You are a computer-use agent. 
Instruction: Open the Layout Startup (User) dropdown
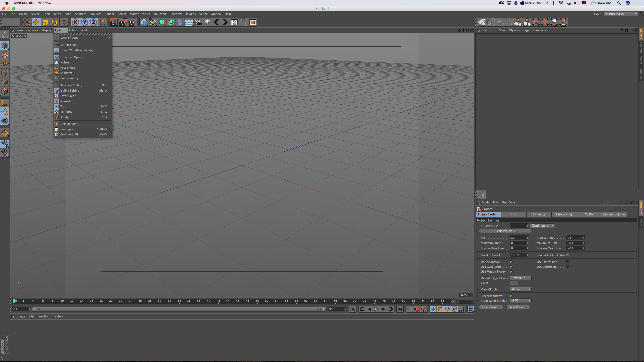(621, 14)
